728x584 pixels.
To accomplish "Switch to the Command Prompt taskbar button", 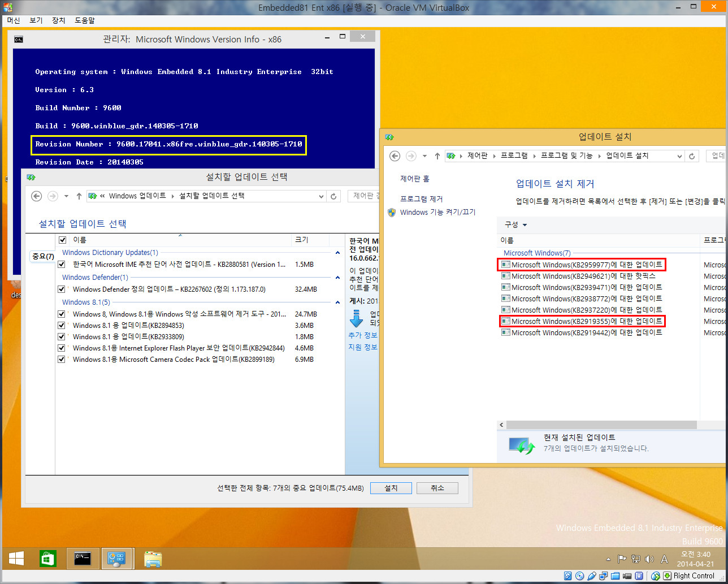I will pyautogui.click(x=83, y=559).
